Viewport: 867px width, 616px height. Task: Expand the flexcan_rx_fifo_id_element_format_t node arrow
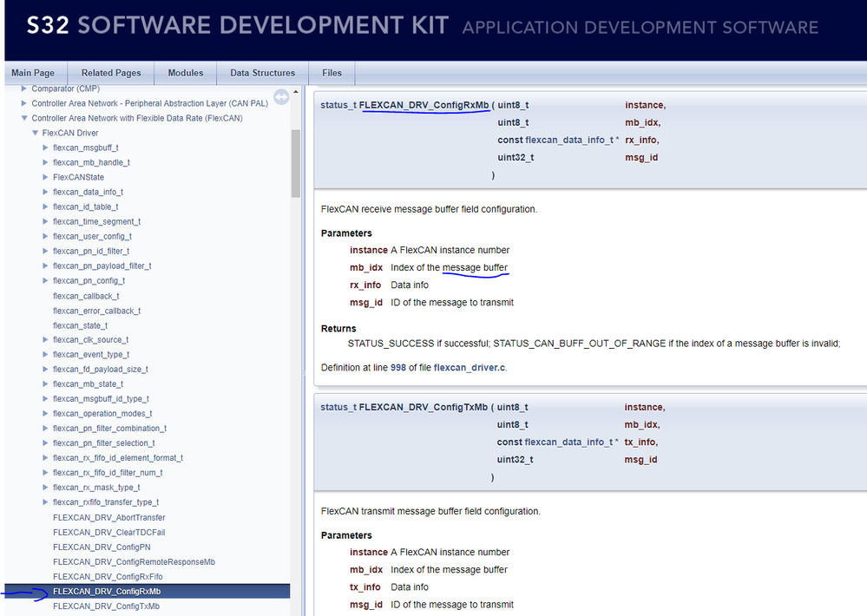[x=45, y=458]
